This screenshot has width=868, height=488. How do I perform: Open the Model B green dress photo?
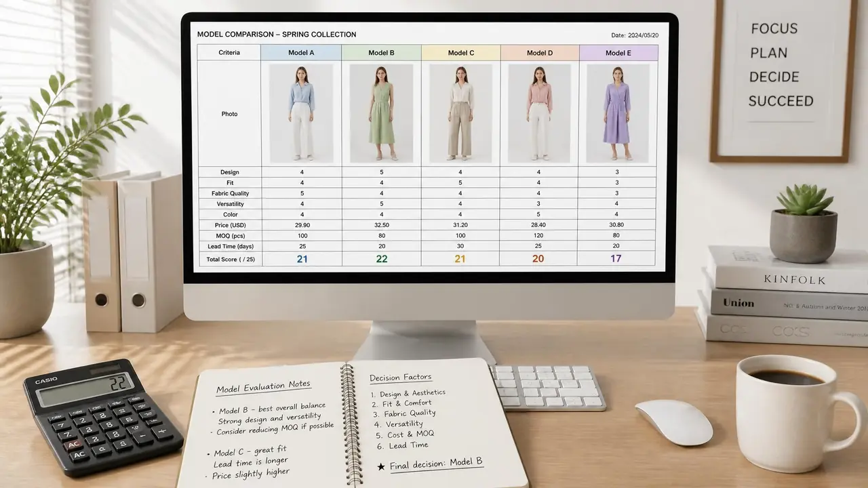click(382, 113)
